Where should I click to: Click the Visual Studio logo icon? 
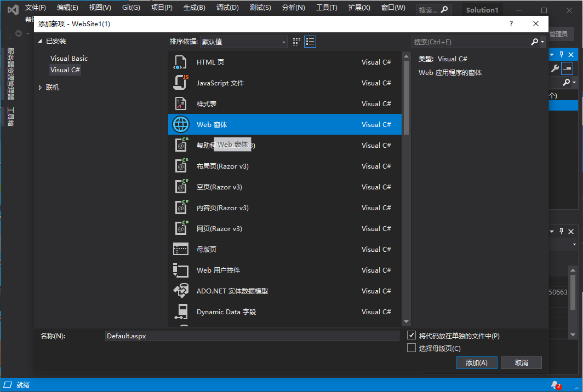[13, 10]
